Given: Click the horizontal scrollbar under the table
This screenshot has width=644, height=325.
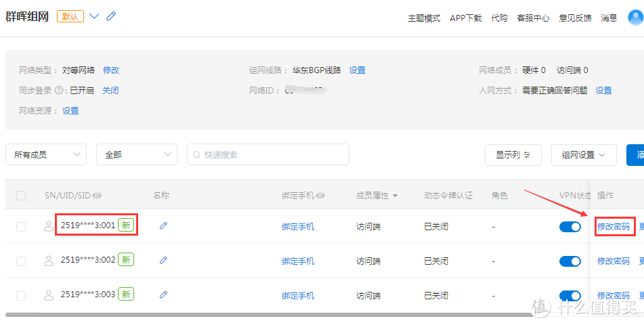Looking at the screenshot, I should click(269, 315).
